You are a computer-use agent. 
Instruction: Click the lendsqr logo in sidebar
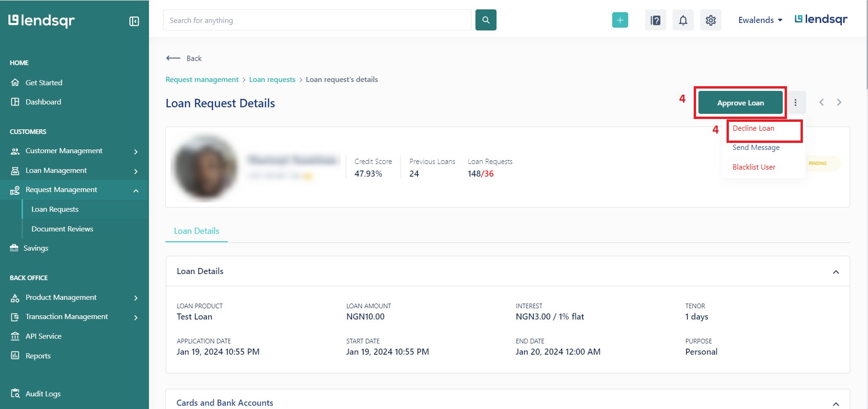tap(42, 21)
